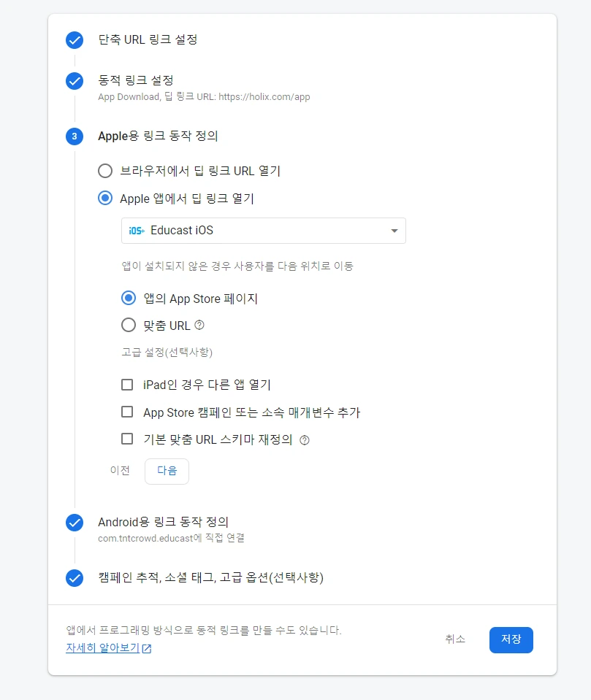Open the Educast iOS app dropdown
The height and width of the screenshot is (700, 591).
264,231
